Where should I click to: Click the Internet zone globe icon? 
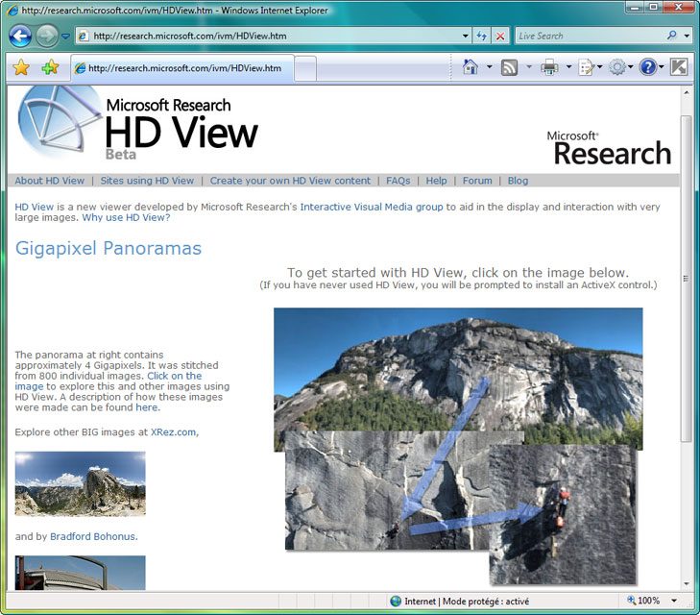(396, 602)
